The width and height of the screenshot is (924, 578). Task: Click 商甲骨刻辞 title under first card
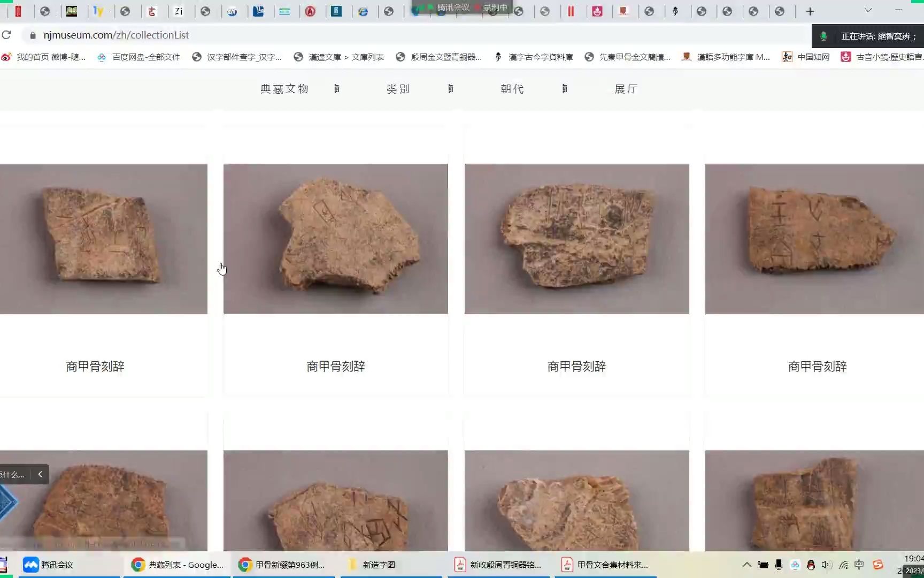click(95, 367)
